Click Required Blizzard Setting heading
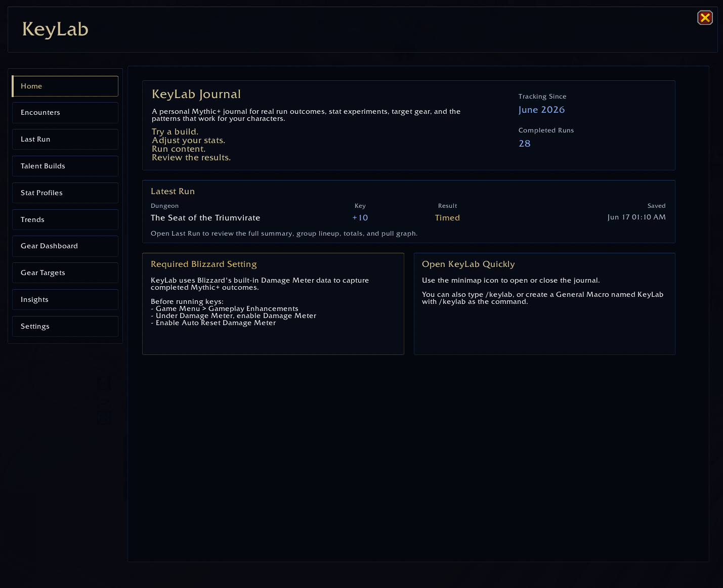This screenshot has height=588, width=723. tap(204, 264)
